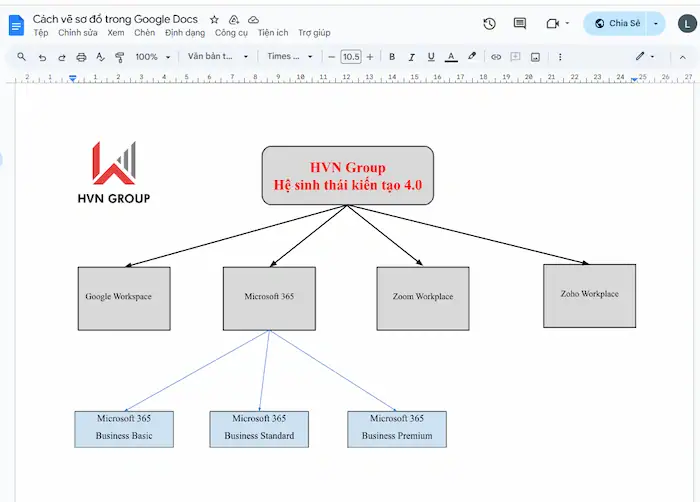This screenshot has width=700, height=502.
Task: Collapse the menus with the up chevron
Action: (x=683, y=57)
